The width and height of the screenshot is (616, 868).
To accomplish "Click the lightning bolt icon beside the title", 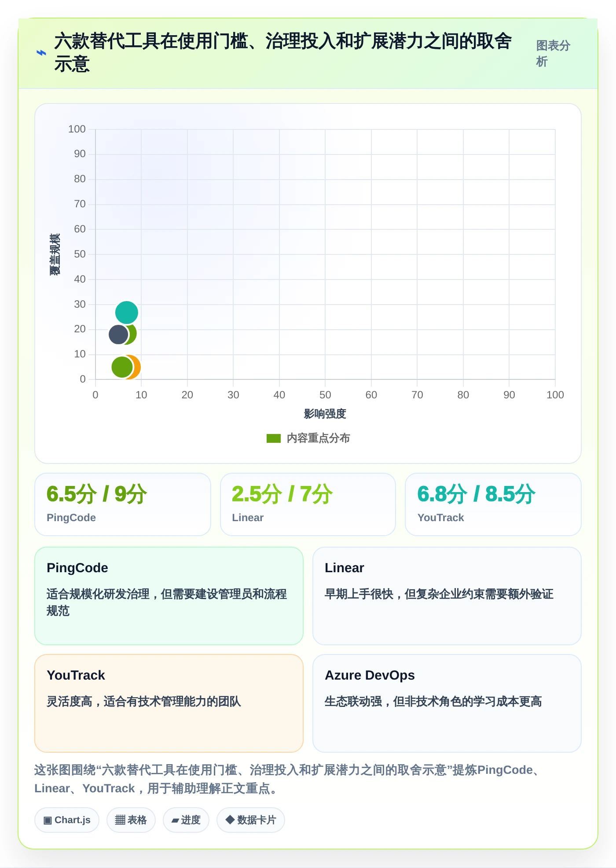I will point(41,53).
